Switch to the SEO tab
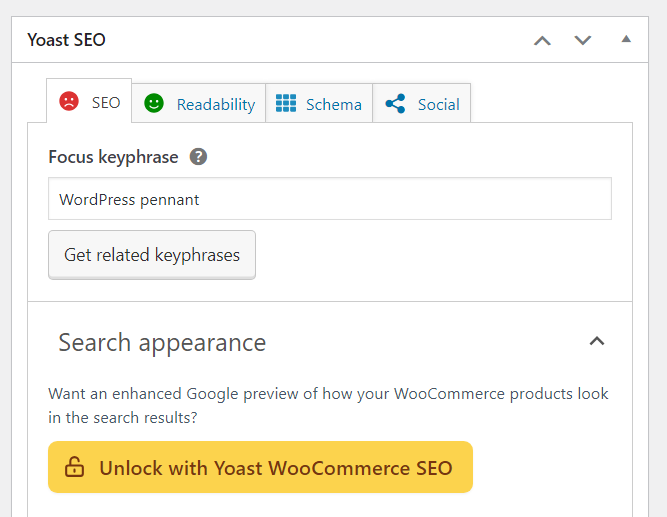Image resolution: width=667 pixels, height=517 pixels. click(x=106, y=102)
